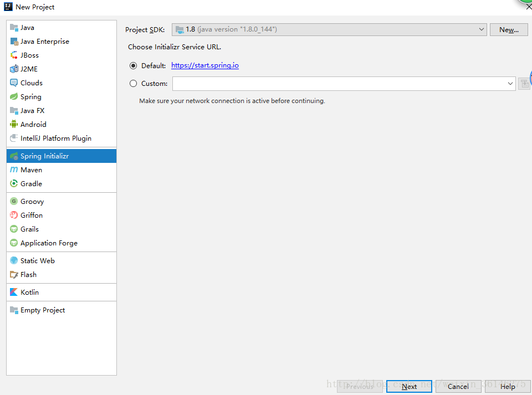Click the IntelliJ logo in title bar
This screenshot has height=395, width=532.
(x=8, y=7)
